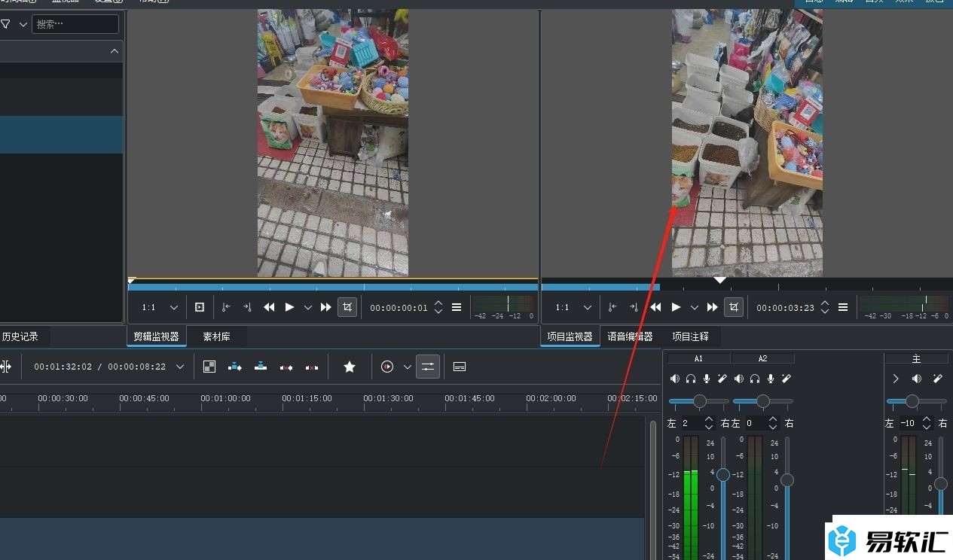Click the clip monitor set-zone button
The height and width of the screenshot is (560, 953).
click(200, 307)
